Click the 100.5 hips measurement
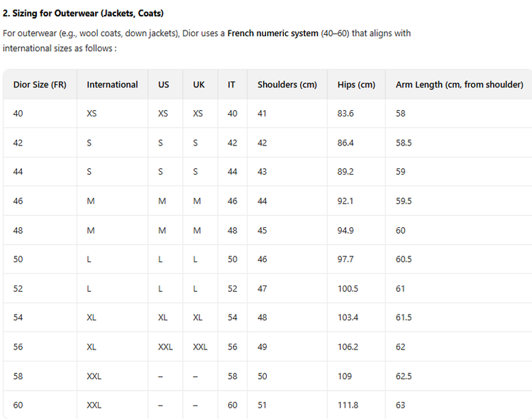 (x=348, y=288)
